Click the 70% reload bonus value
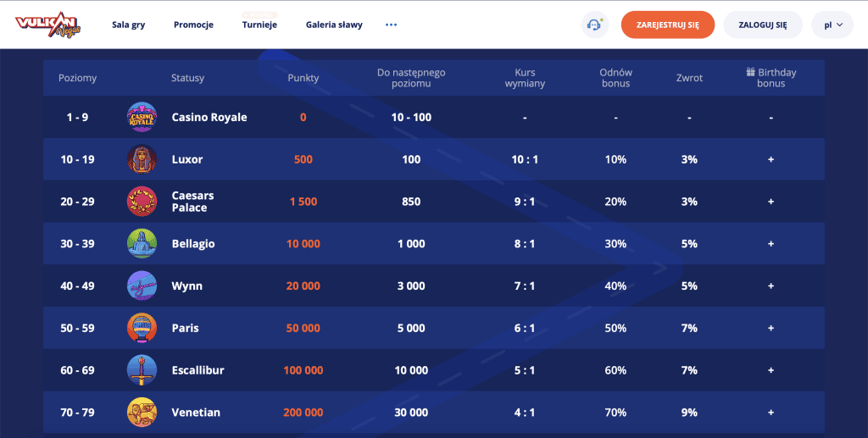The height and width of the screenshot is (438, 868). click(x=615, y=412)
